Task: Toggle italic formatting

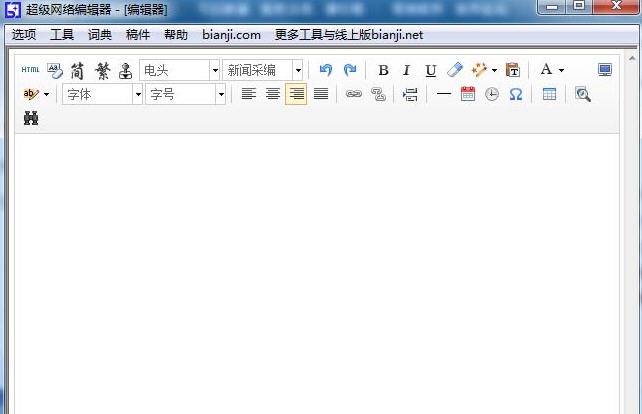Action: click(406, 70)
